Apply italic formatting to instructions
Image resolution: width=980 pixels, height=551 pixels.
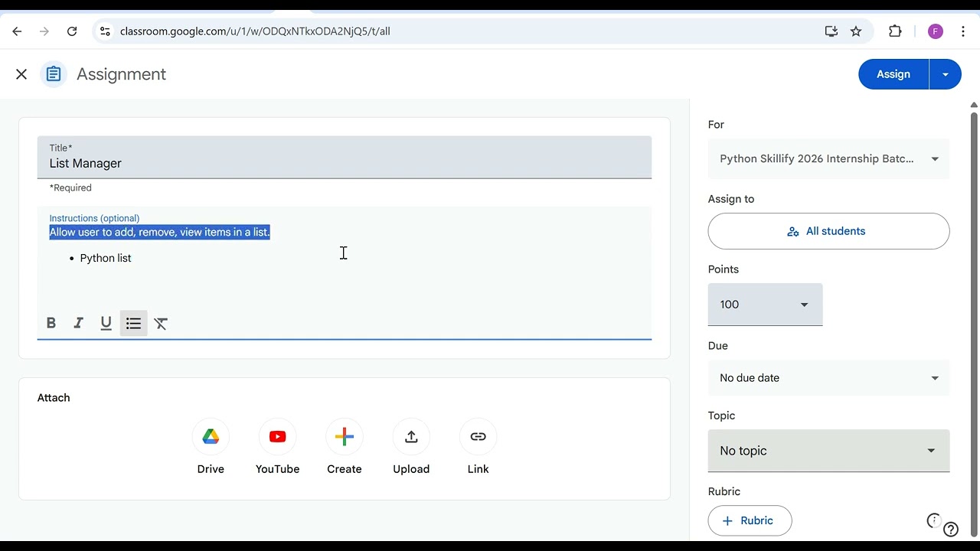[78, 324]
